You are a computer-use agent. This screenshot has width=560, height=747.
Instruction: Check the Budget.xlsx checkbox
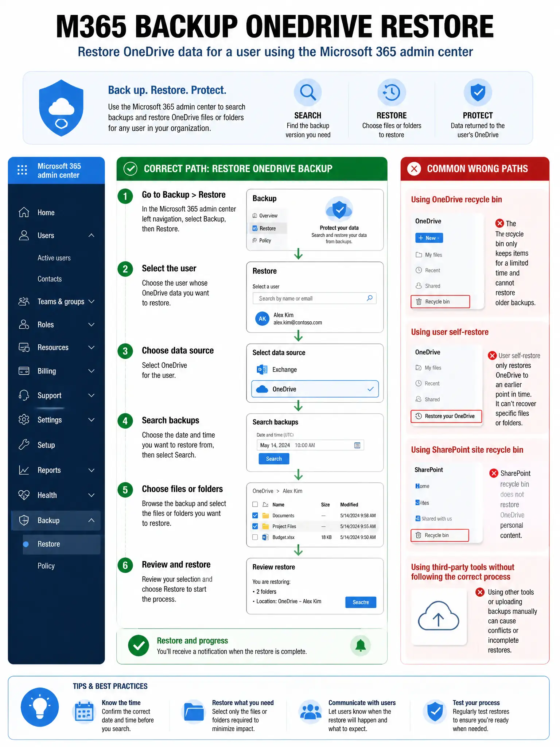pos(255,537)
